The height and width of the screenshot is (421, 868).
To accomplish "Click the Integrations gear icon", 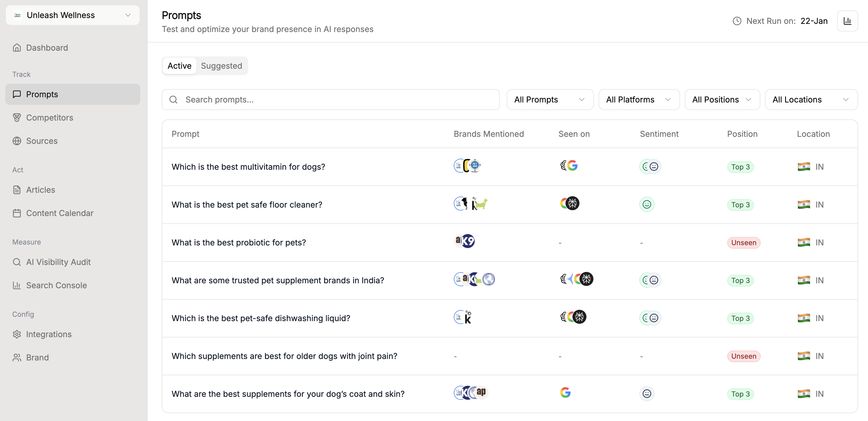I will pos(17,334).
